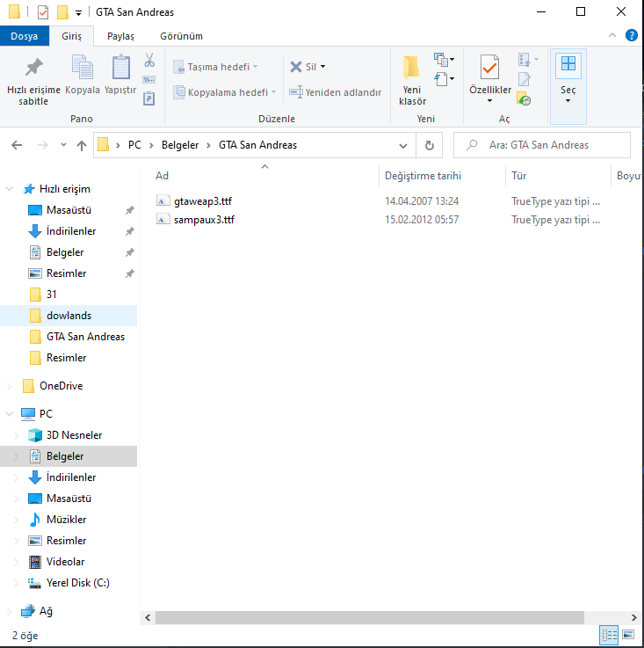Click the scissors cut icon
Viewport: 644px width, 648px height.
149,60
